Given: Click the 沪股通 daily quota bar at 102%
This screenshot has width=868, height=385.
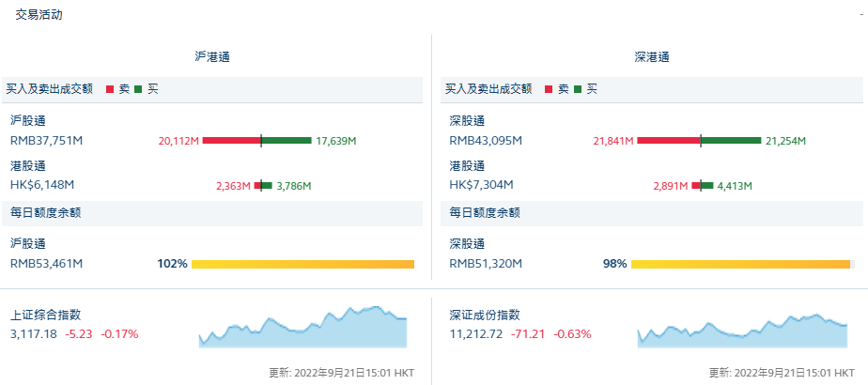Looking at the screenshot, I should point(302,264).
